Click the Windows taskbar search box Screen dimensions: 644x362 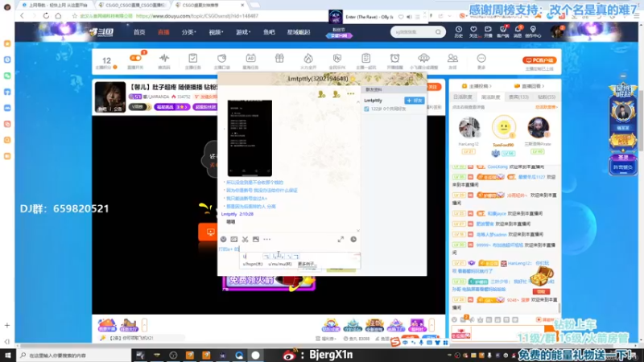(74, 355)
